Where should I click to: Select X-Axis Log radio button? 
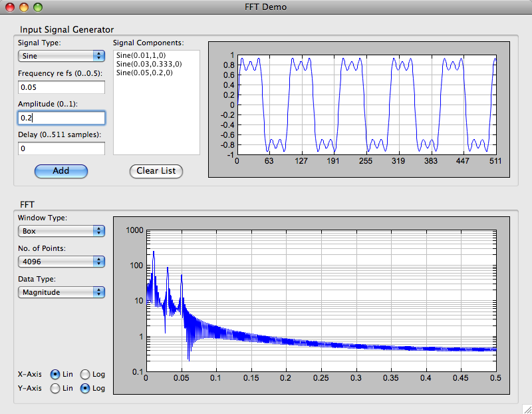(85, 374)
